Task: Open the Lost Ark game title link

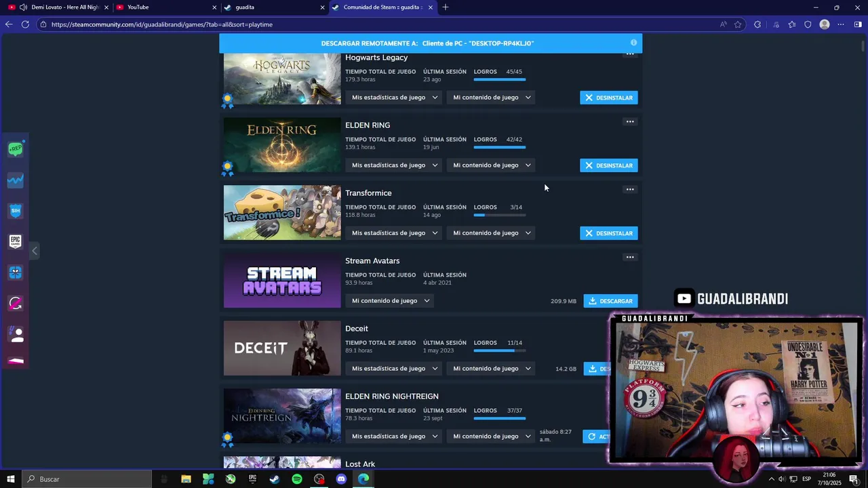Action: (x=360, y=464)
